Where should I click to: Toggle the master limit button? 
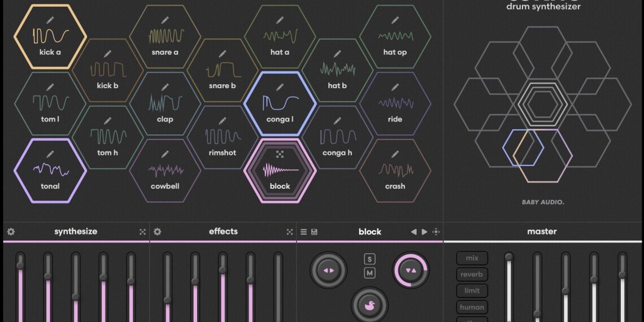[x=472, y=290]
